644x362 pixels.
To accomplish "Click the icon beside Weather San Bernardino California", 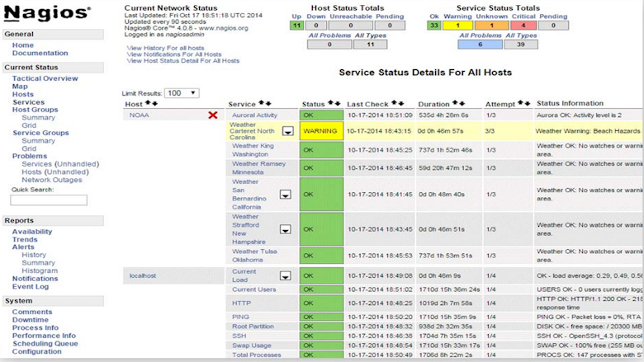I will (286, 195).
